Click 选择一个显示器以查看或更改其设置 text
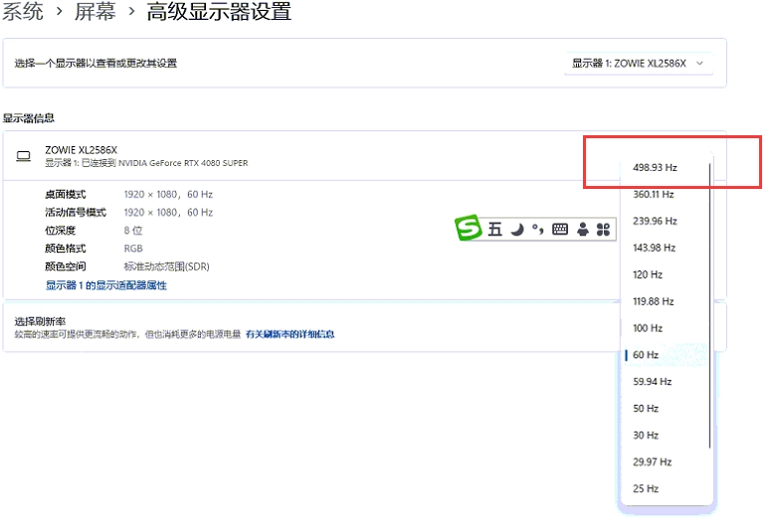This screenshot has height=532, width=773. pos(96,64)
